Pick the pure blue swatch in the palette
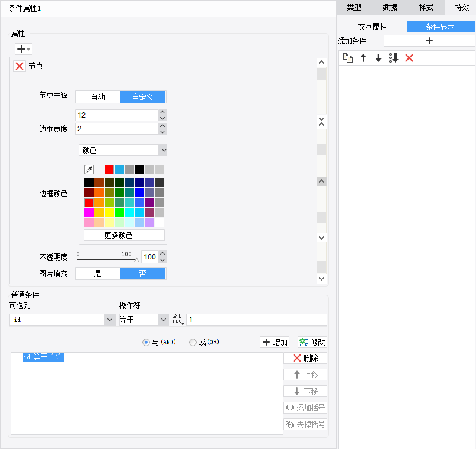 tap(139, 193)
